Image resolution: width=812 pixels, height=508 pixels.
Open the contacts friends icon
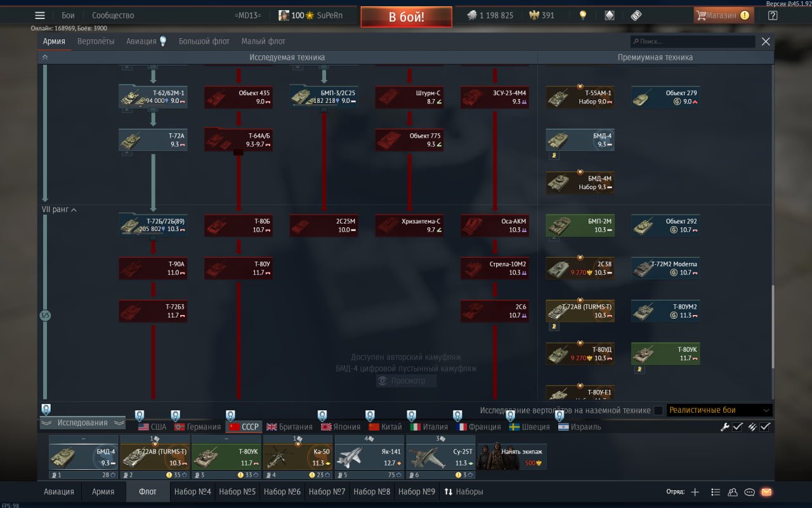(733, 491)
